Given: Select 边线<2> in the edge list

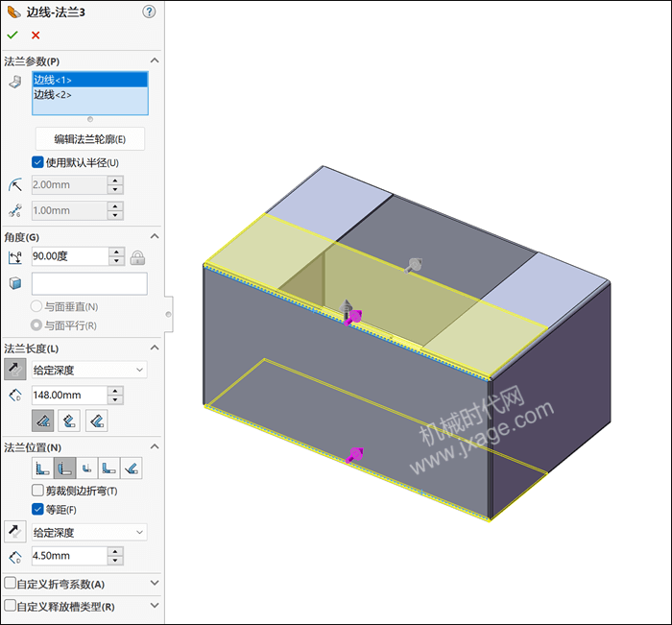Looking at the screenshot, I should 90,94.
